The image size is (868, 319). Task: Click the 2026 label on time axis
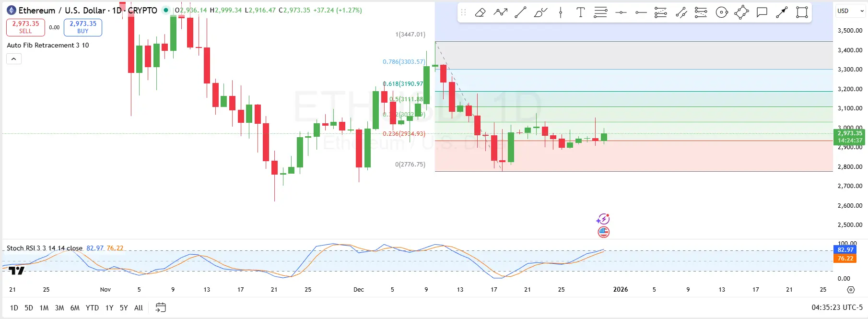pyautogui.click(x=621, y=289)
